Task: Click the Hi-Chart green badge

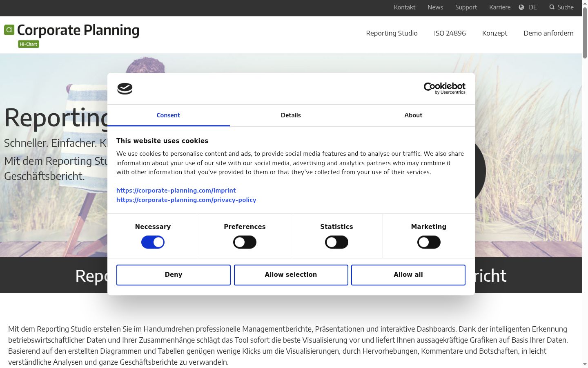Action: point(29,44)
